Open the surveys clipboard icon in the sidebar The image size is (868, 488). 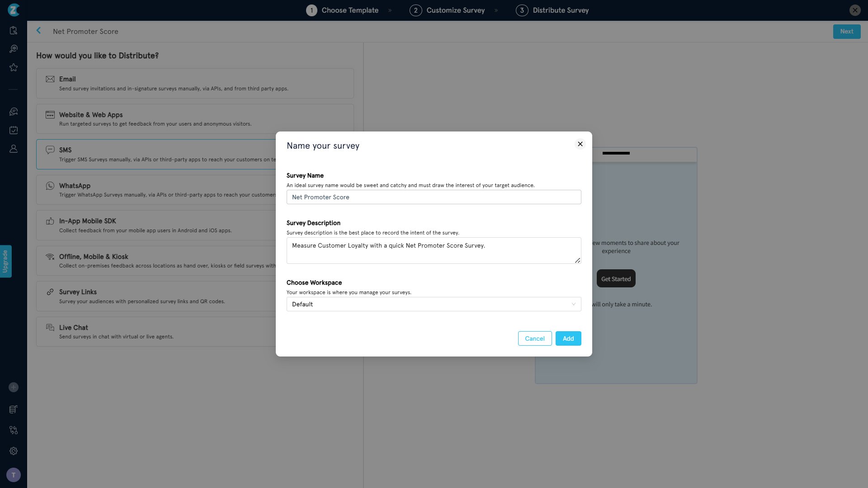click(14, 30)
